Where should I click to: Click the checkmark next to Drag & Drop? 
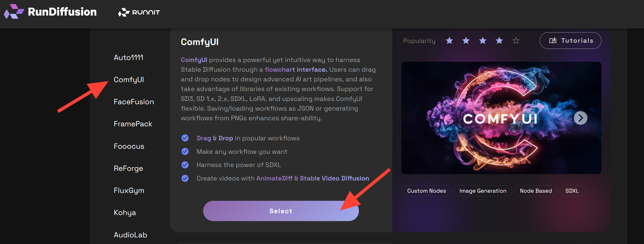(x=185, y=138)
